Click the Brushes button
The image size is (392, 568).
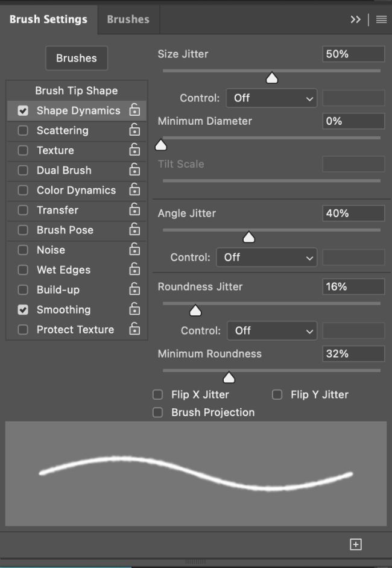(x=77, y=58)
